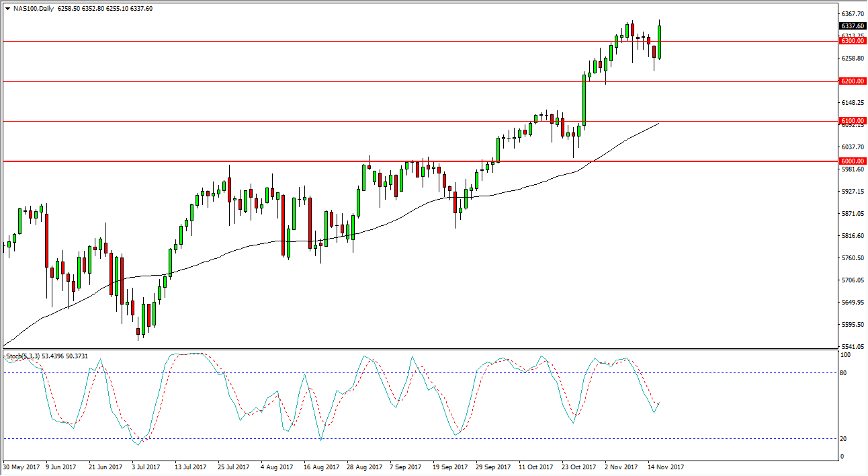This screenshot has height=476, width=868.
Task: Click the dashed 80 level in stochastic panel
Action: tap(403, 371)
